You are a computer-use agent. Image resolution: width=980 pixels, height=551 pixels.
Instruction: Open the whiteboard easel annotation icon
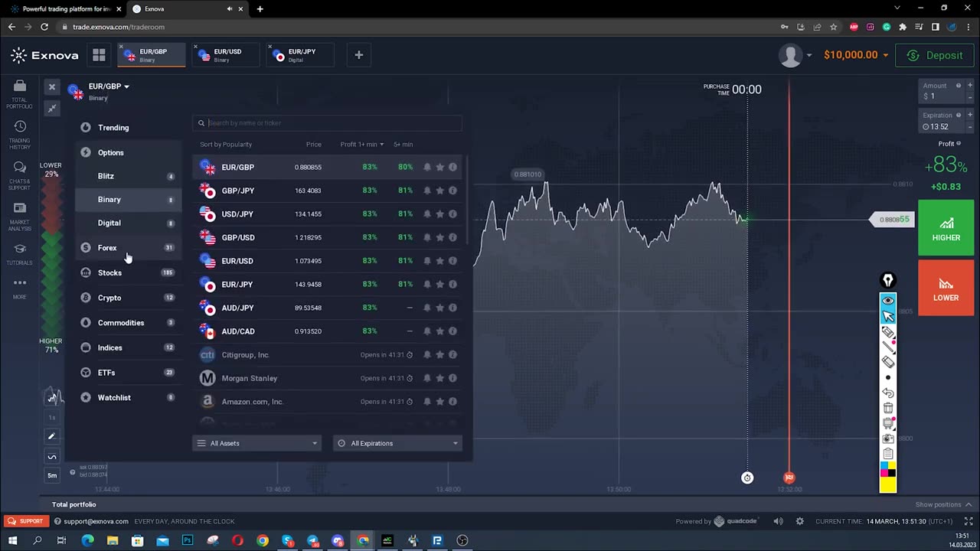tap(888, 423)
